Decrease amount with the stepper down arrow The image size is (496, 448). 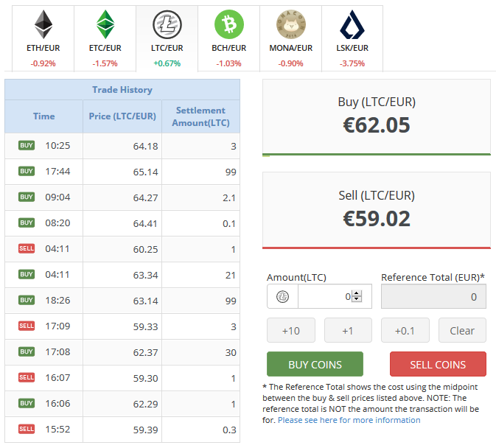pyautogui.click(x=357, y=299)
